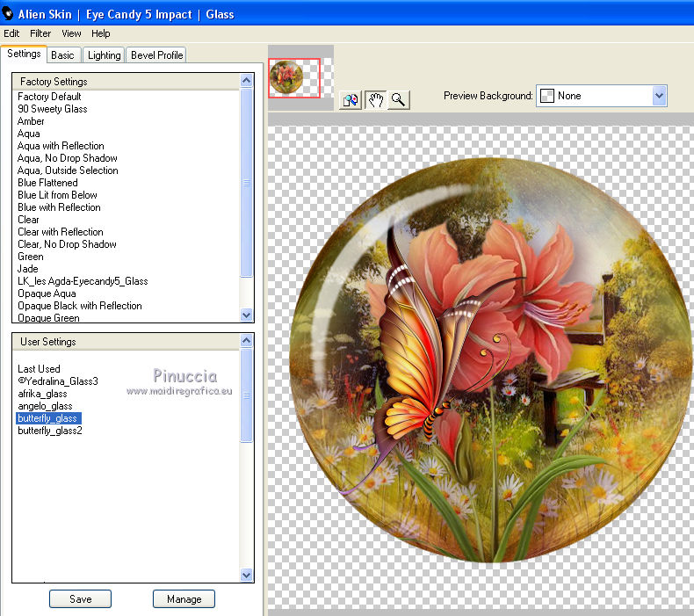Open the Preview Background dropdown
This screenshot has width=694, height=616.
coord(601,96)
